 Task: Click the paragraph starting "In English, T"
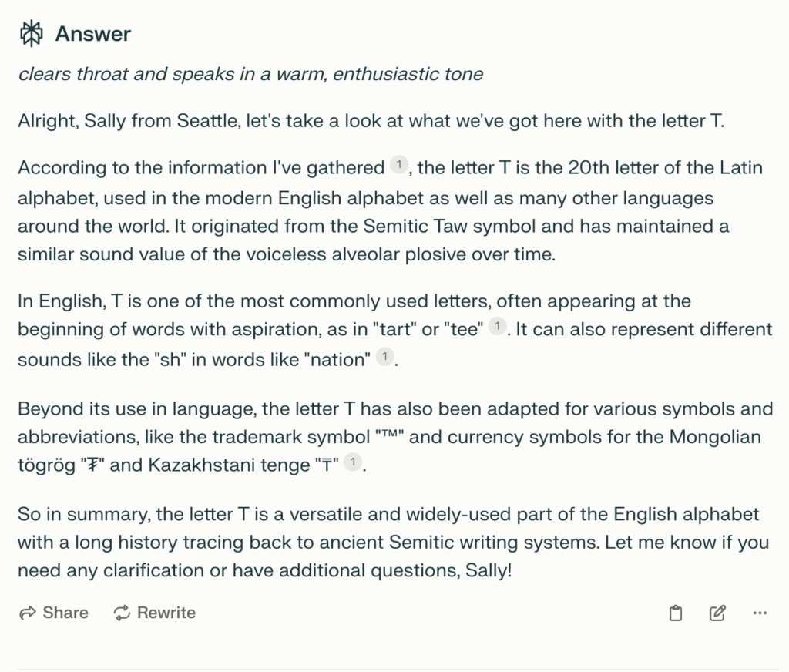(x=395, y=330)
